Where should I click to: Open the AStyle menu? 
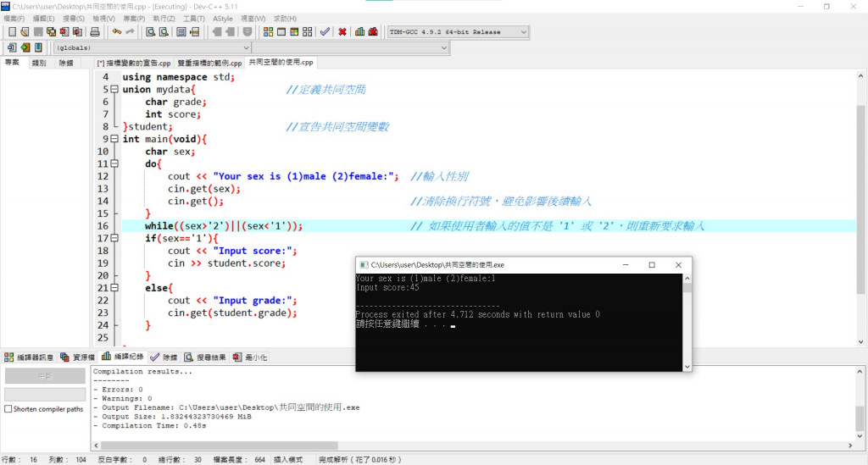click(223, 19)
